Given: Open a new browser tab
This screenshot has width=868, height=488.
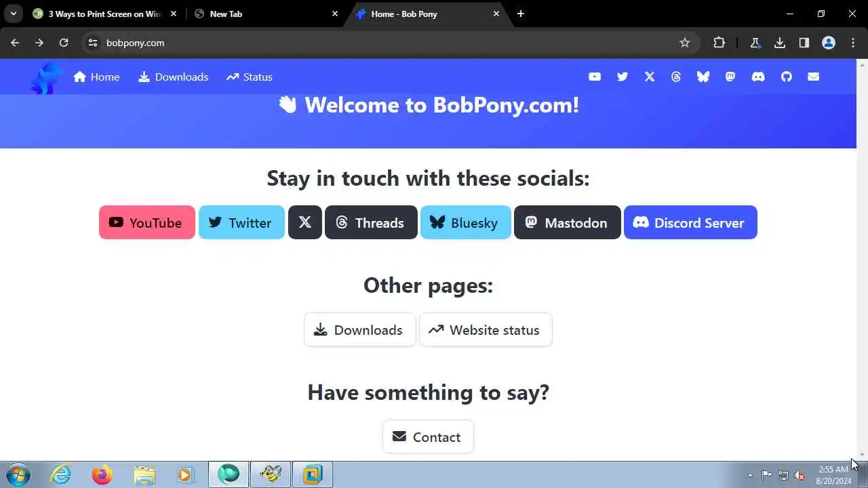Looking at the screenshot, I should pyautogui.click(x=521, y=14).
